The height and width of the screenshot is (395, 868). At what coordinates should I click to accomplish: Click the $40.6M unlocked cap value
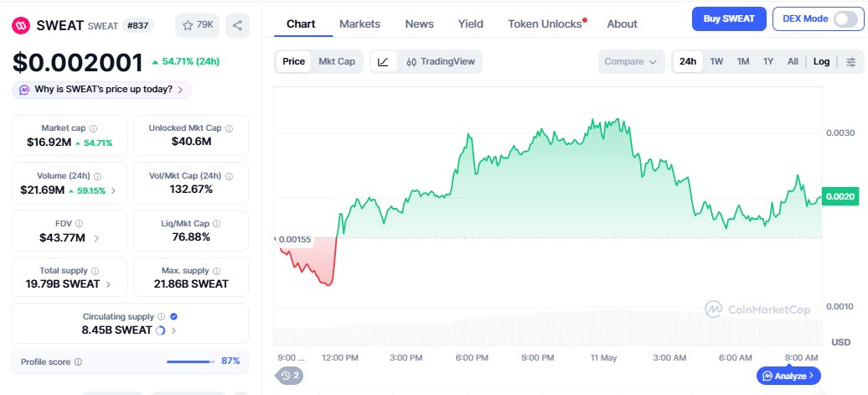tap(191, 141)
